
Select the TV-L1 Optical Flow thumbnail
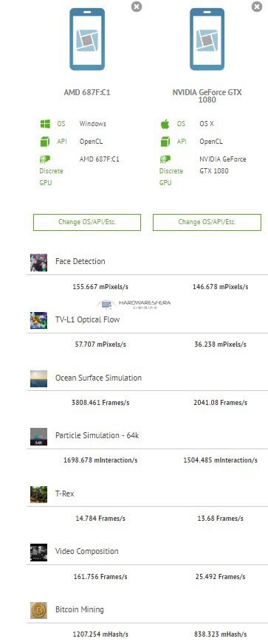[38, 320]
